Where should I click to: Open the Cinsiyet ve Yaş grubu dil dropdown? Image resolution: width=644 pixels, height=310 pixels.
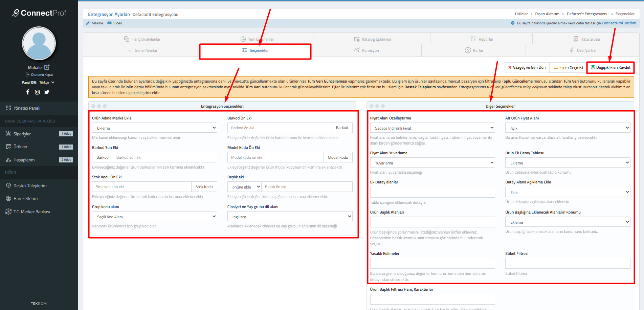tap(290, 217)
